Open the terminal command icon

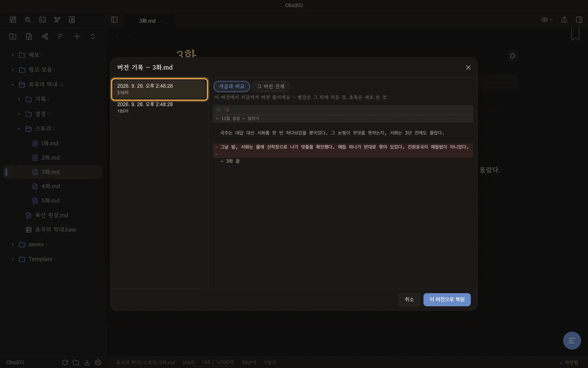click(43, 20)
